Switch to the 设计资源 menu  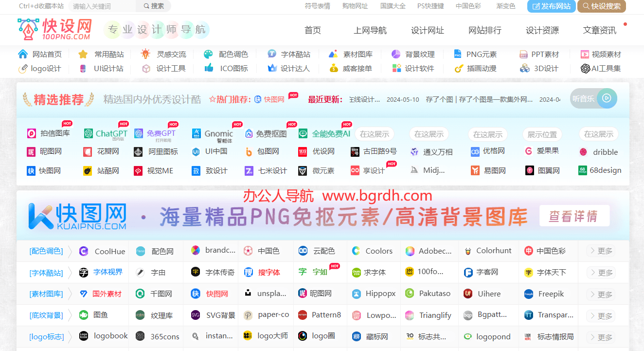click(542, 30)
